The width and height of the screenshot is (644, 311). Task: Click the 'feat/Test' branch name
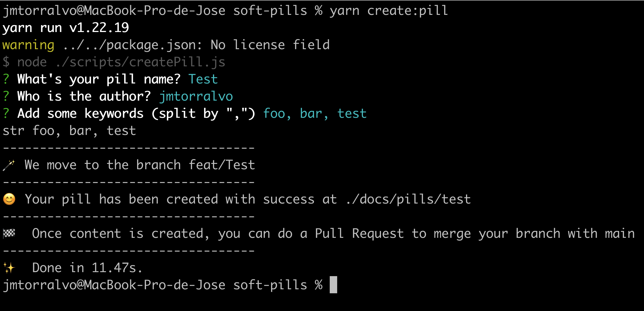pos(222,165)
